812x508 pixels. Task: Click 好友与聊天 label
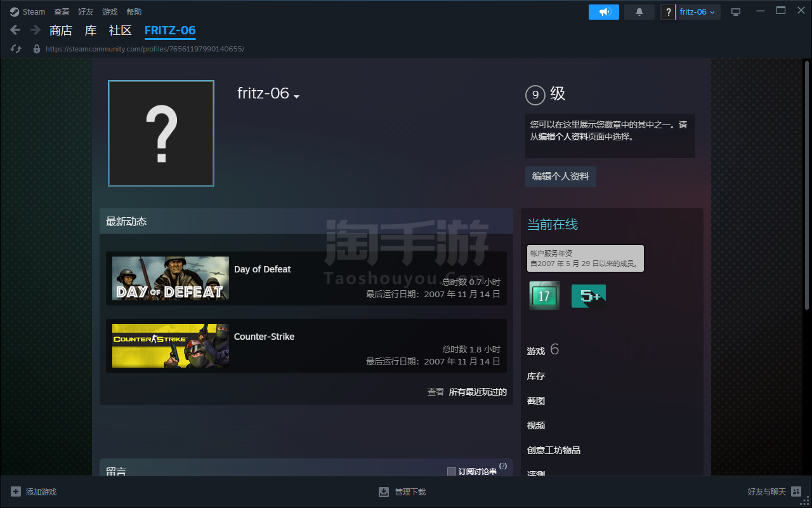767,492
